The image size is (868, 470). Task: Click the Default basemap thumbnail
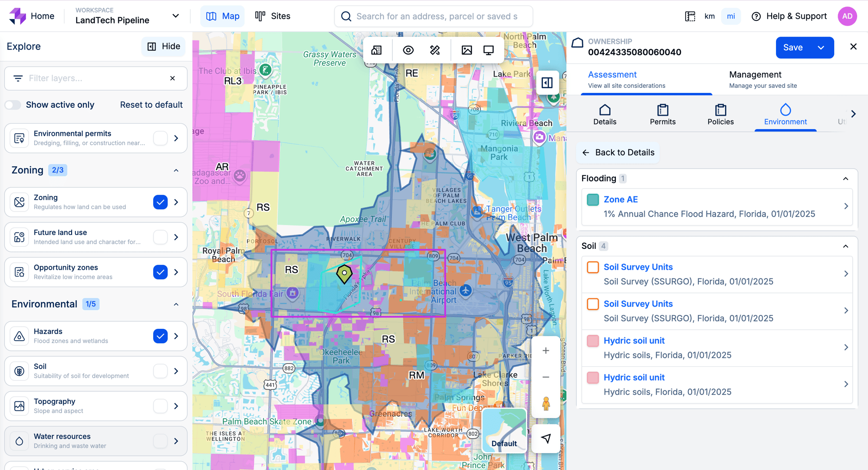coord(504,430)
